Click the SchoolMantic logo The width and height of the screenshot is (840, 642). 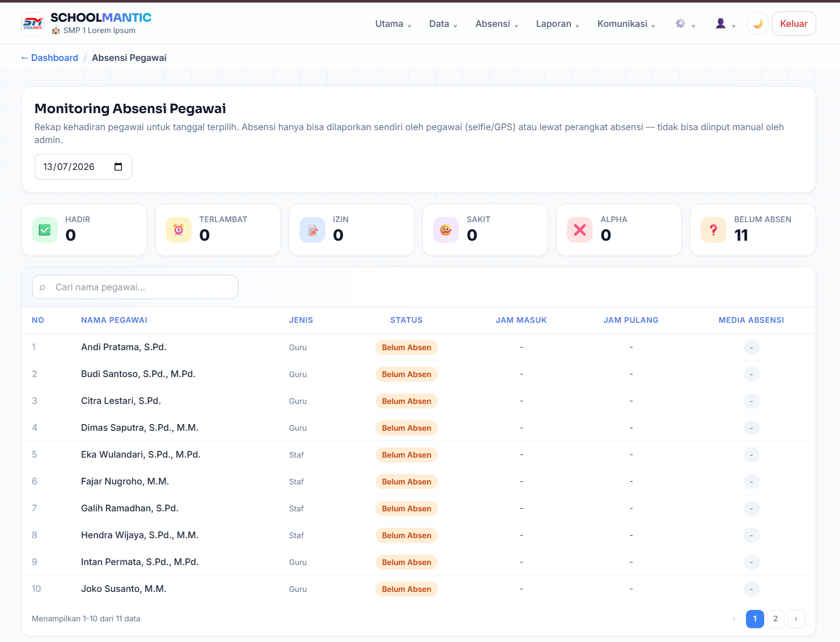pyautogui.click(x=33, y=24)
